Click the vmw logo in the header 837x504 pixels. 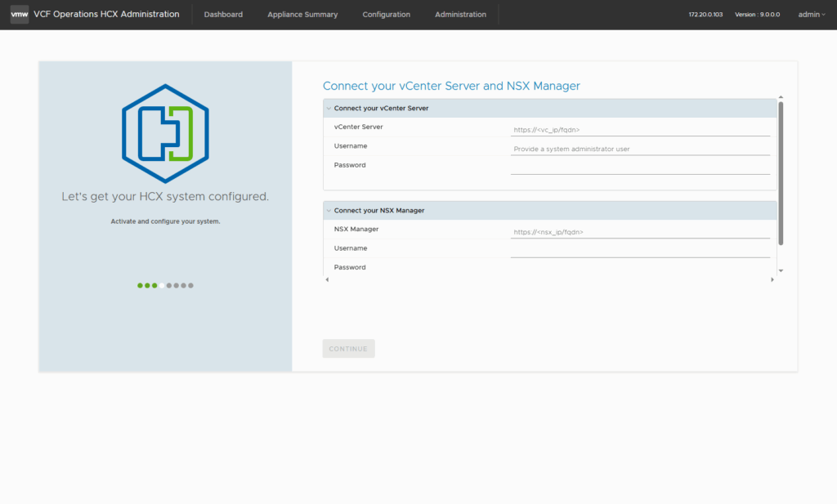19,14
